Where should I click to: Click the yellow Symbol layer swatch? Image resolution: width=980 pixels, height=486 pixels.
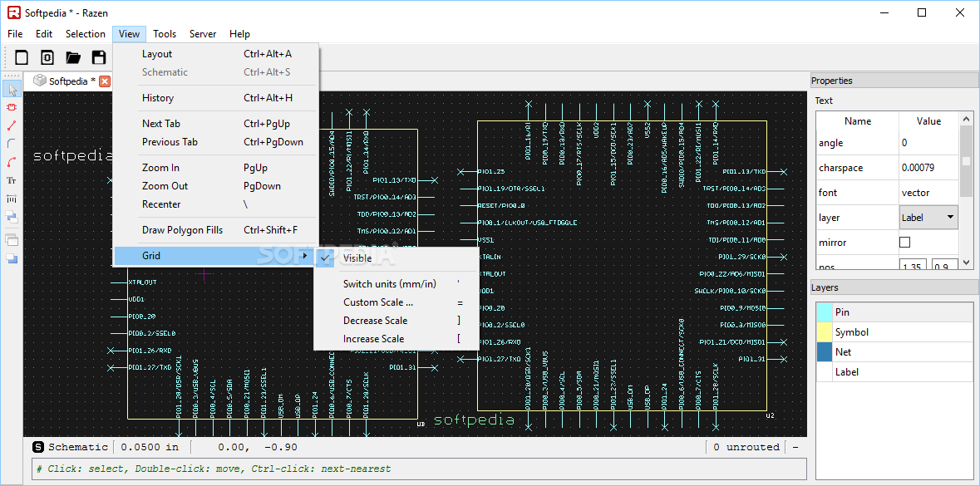tap(825, 331)
